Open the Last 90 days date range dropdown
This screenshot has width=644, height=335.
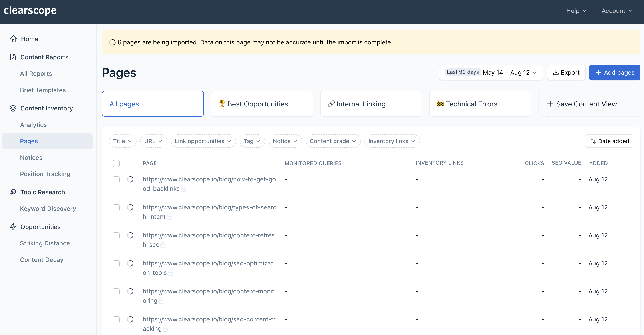click(491, 73)
